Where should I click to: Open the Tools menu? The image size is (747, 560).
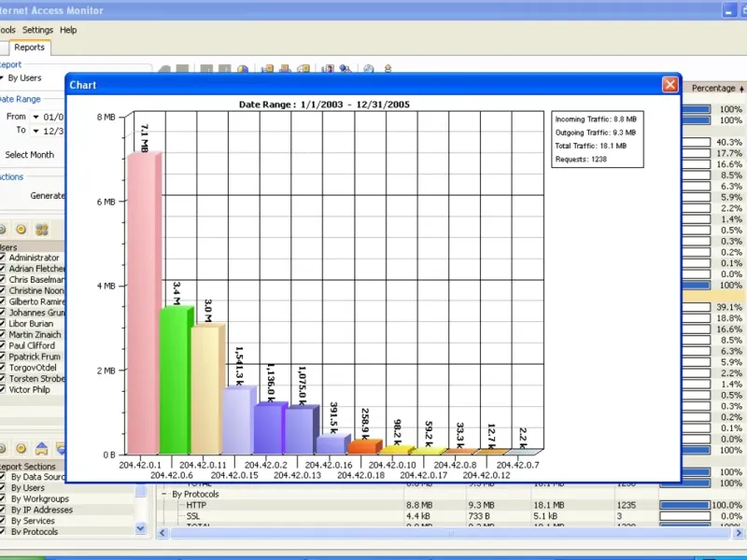[7, 30]
